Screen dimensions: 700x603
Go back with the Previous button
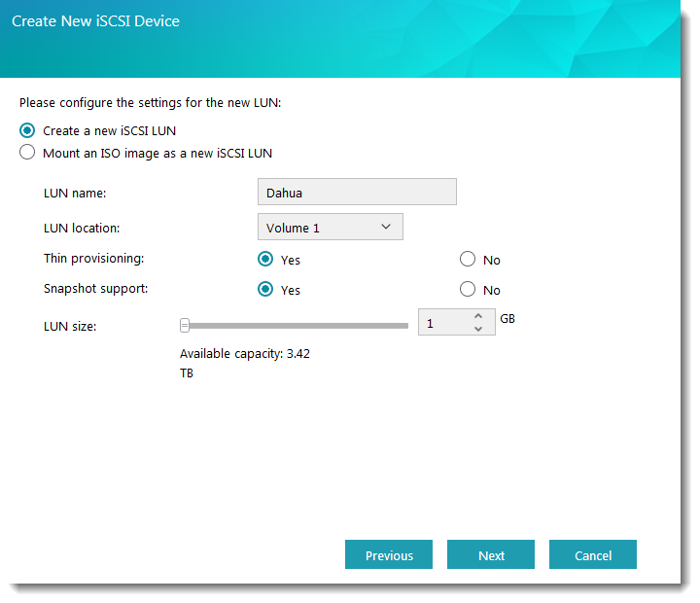pyautogui.click(x=389, y=555)
